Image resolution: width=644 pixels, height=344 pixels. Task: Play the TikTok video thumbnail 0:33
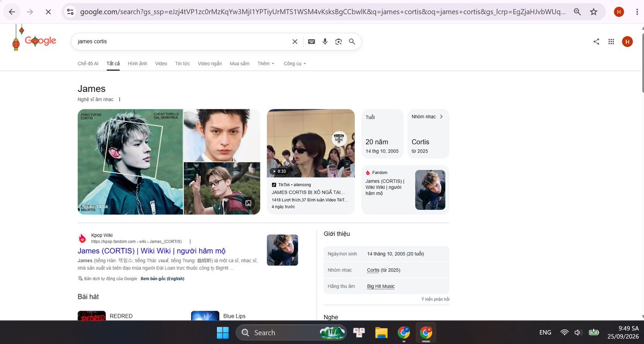pos(311,143)
